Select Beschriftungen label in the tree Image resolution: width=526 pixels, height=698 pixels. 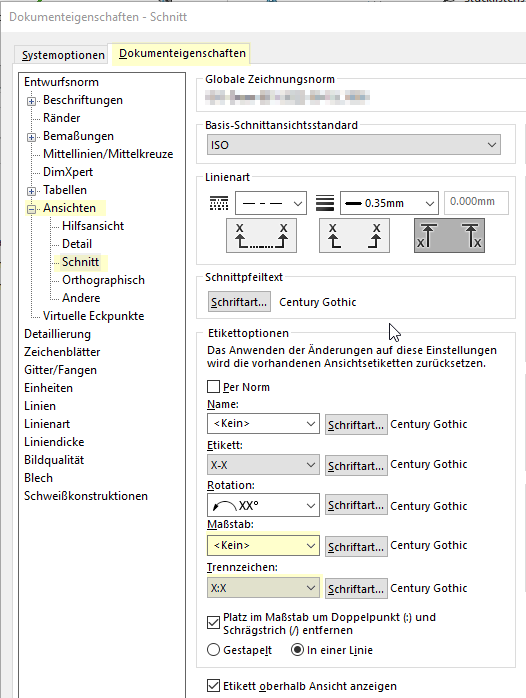pos(83,100)
